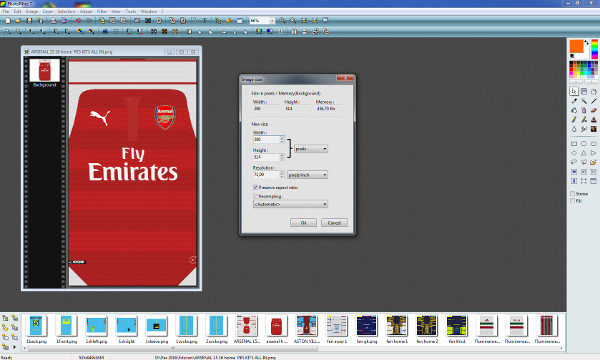The image size is (600, 360).
Task: Click the Resolution input field
Action: click(266, 175)
